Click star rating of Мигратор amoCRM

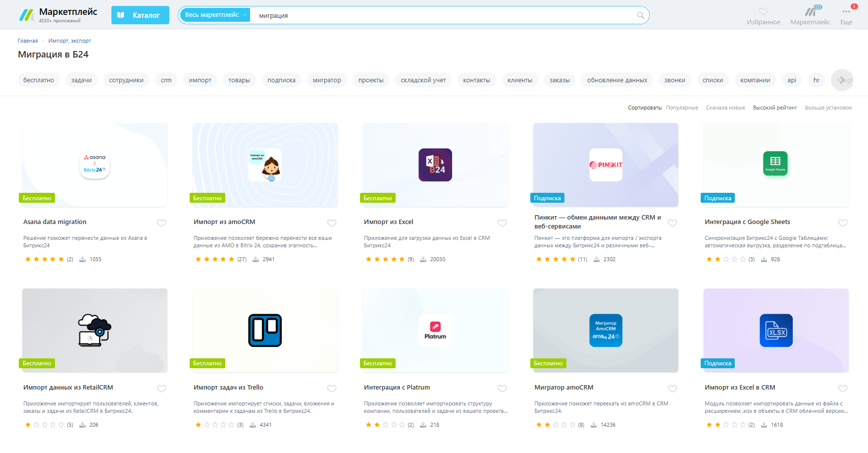click(556, 425)
